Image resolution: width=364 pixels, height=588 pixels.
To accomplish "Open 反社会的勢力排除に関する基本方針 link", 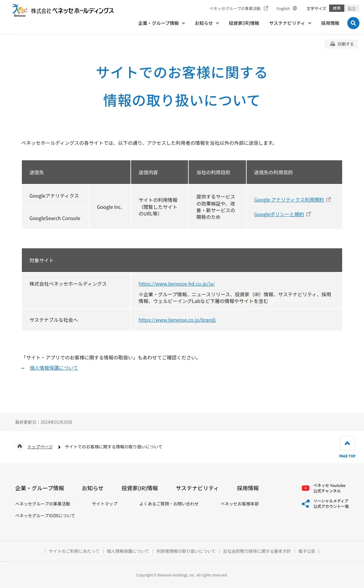I will click(x=257, y=551).
